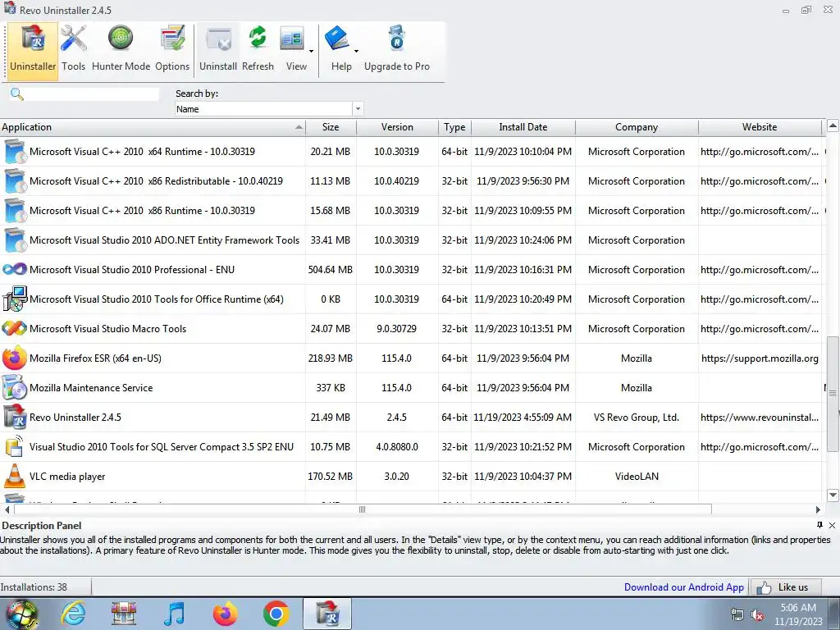Click the Revo Uninstaller taskbar button
The height and width of the screenshot is (630, 840).
(x=327, y=614)
